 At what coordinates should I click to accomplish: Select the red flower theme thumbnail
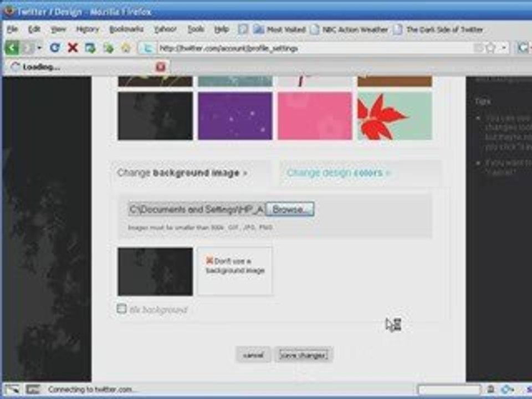395,116
